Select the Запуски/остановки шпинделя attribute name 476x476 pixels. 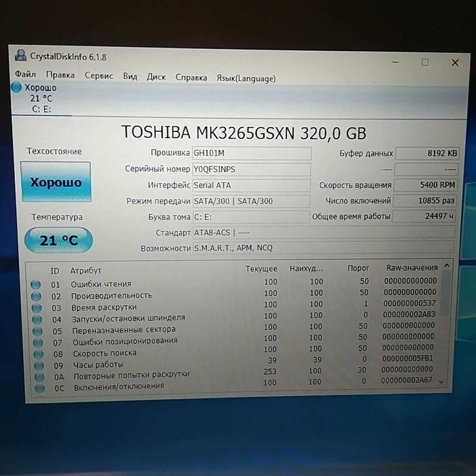point(129,318)
